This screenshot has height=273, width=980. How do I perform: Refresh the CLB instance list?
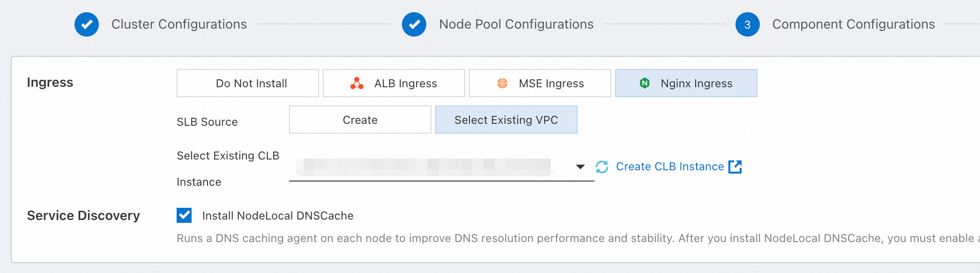pos(602,167)
